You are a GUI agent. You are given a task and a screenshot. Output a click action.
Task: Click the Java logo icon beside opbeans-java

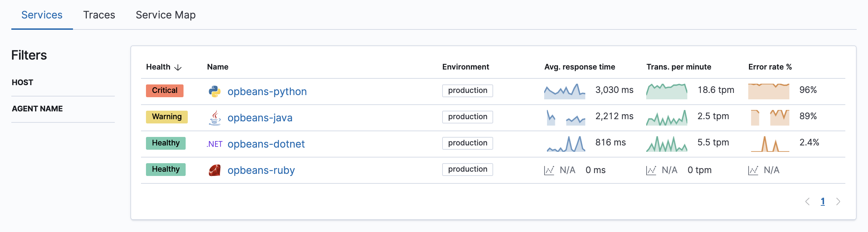tap(215, 118)
